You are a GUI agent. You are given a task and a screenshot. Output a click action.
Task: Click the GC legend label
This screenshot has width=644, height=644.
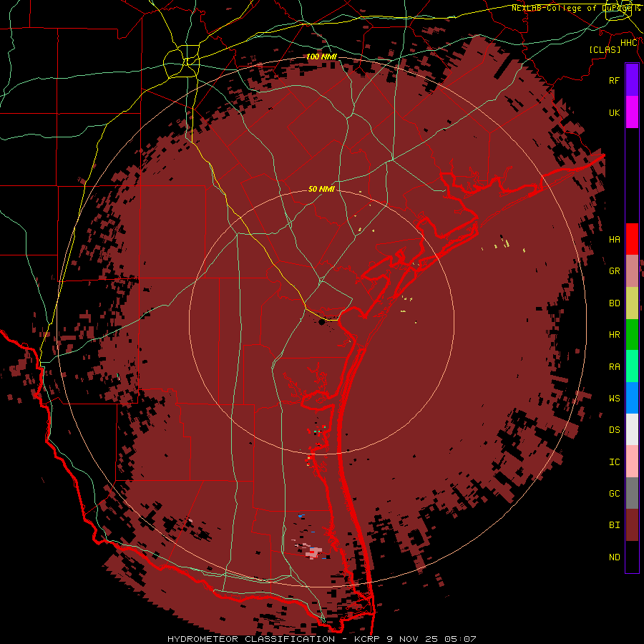pos(614,493)
